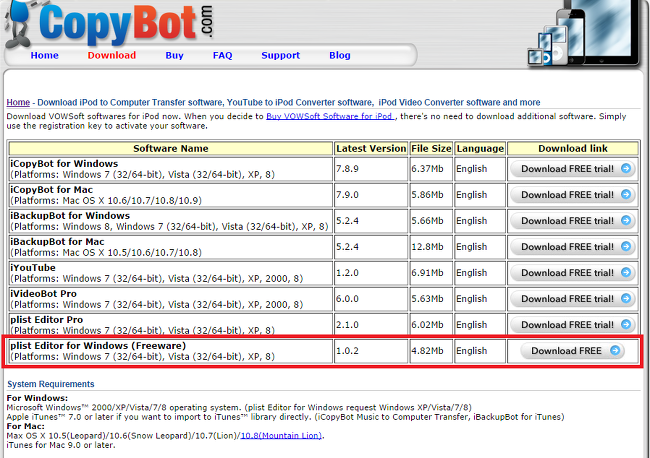Click the 'For Windows:' heading

[37, 398]
